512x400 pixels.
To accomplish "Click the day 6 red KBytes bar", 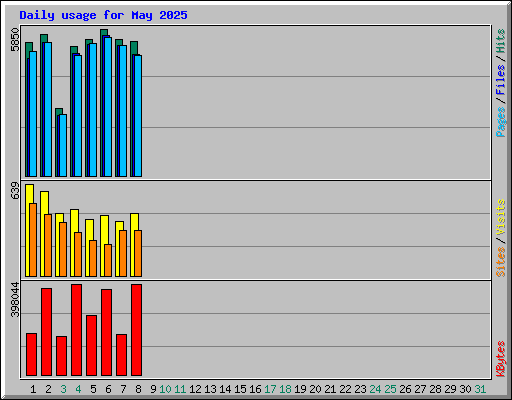I will point(106,333).
